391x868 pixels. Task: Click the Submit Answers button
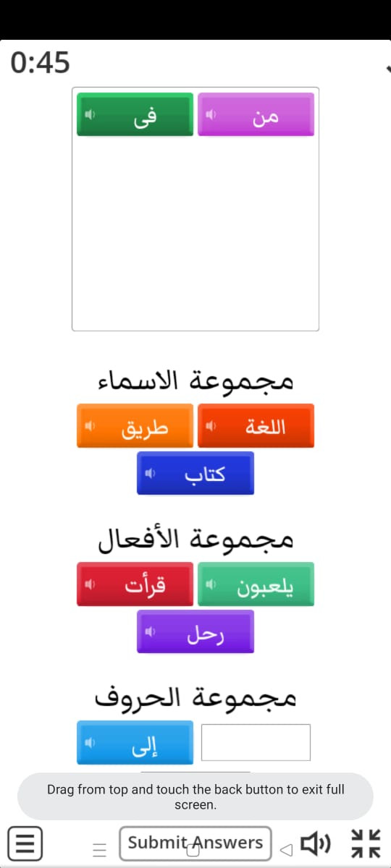[x=195, y=843]
